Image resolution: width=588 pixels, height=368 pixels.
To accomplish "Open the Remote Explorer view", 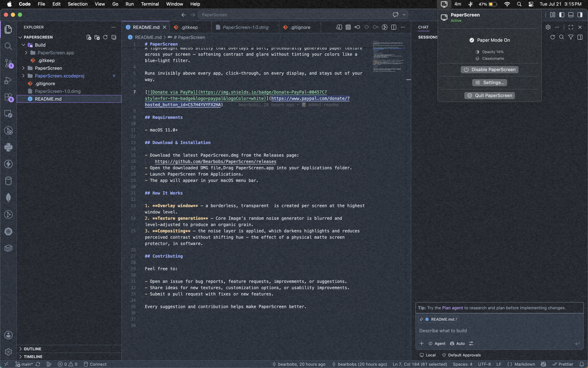I will [x=8, y=114].
